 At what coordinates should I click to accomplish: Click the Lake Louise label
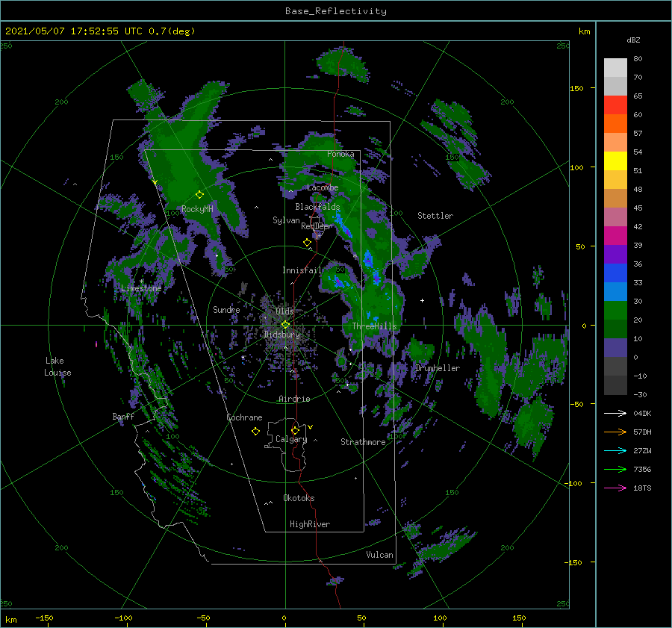pos(57,367)
